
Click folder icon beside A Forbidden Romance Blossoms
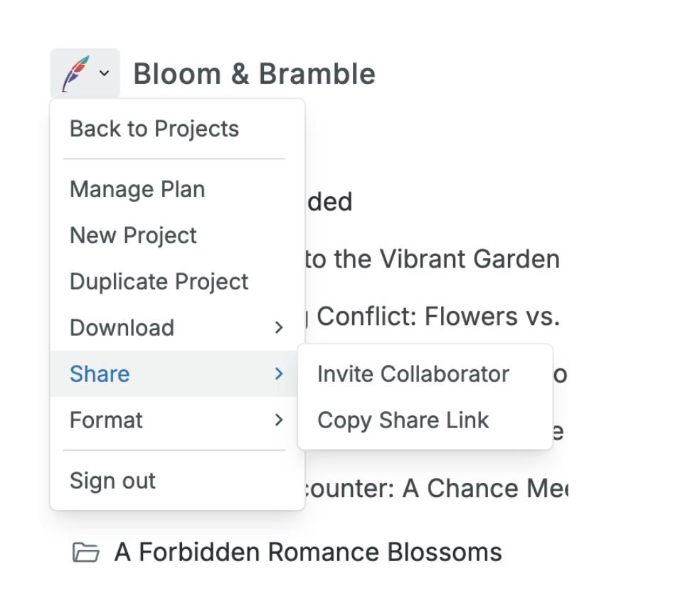coord(86,553)
